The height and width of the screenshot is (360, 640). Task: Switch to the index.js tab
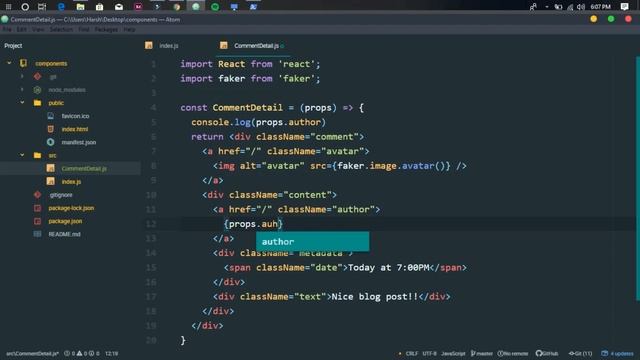pos(169,46)
